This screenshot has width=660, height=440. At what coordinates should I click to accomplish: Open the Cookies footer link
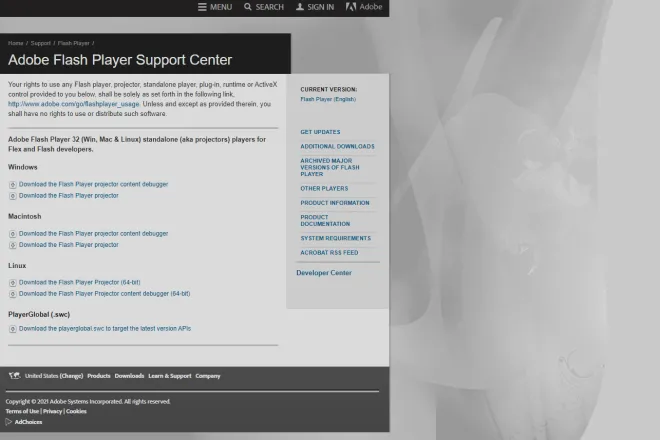76,411
